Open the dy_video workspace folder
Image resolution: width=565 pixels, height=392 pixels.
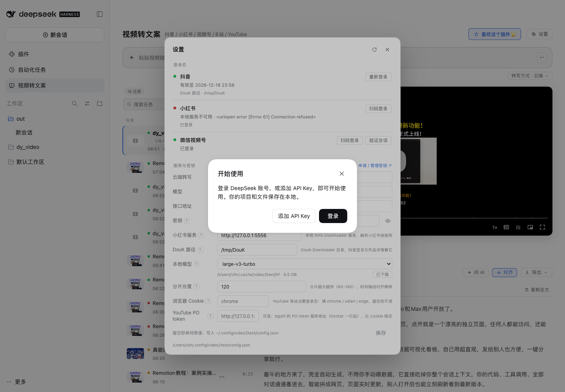[x=55, y=147]
